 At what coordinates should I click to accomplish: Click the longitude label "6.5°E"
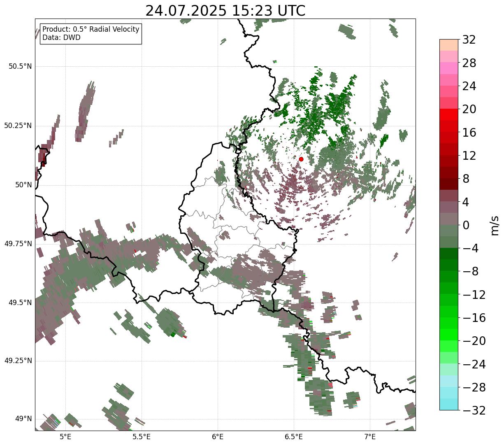tap(294, 437)
